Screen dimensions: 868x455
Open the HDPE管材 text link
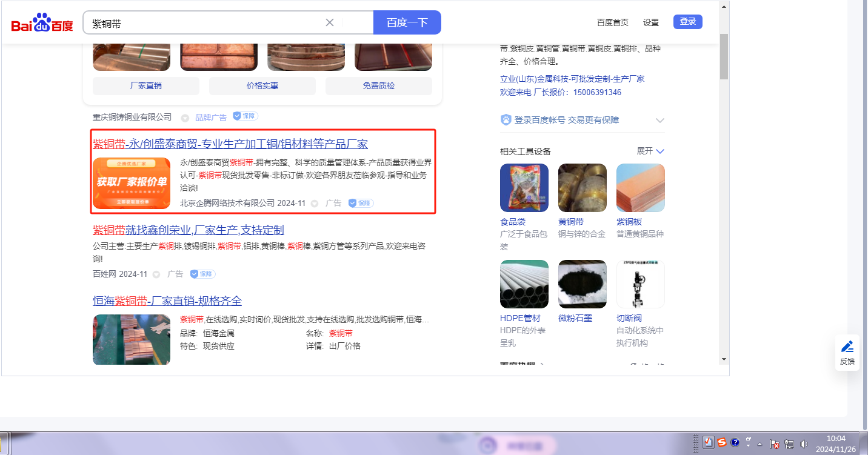(x=520, y=318)
